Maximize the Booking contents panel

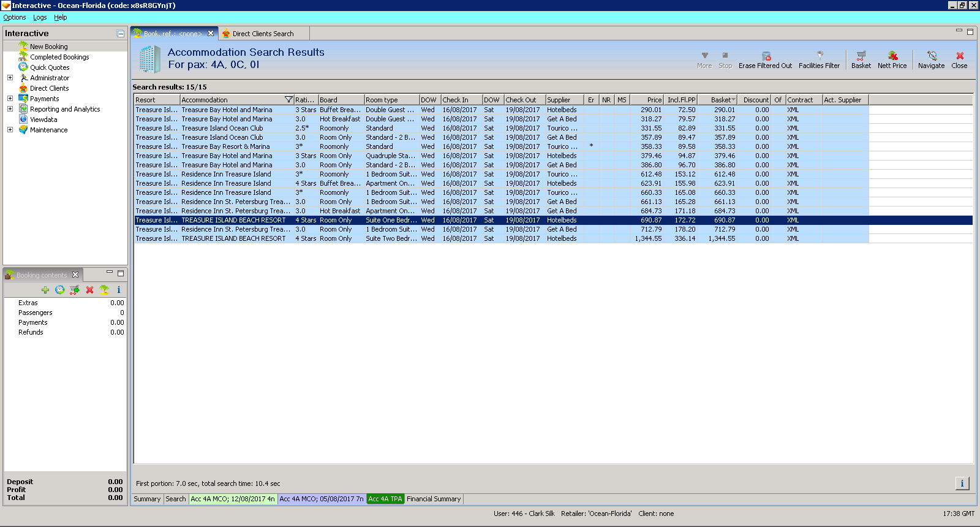[121, 273]
